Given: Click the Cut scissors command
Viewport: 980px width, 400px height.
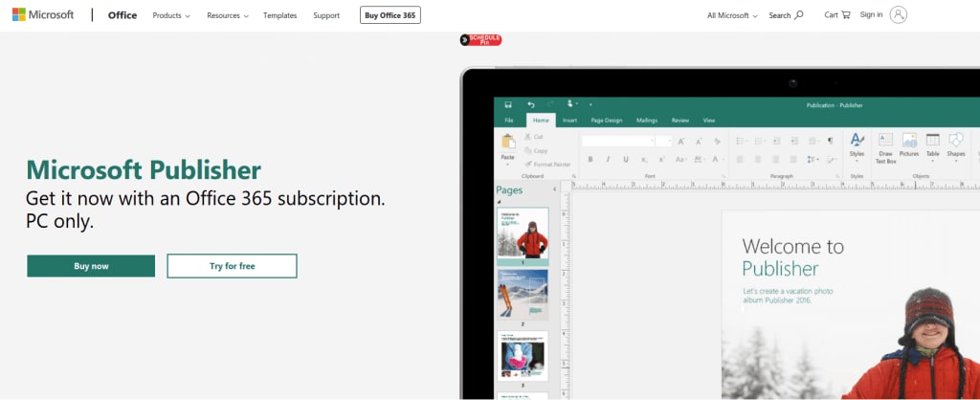Looking at the screenshot, I should pos(534,136).
